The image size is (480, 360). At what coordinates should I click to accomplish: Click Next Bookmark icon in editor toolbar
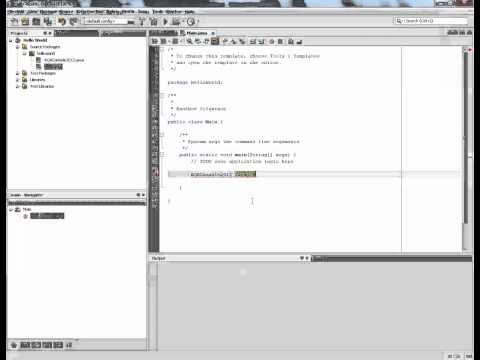click(x=234, y=42)
